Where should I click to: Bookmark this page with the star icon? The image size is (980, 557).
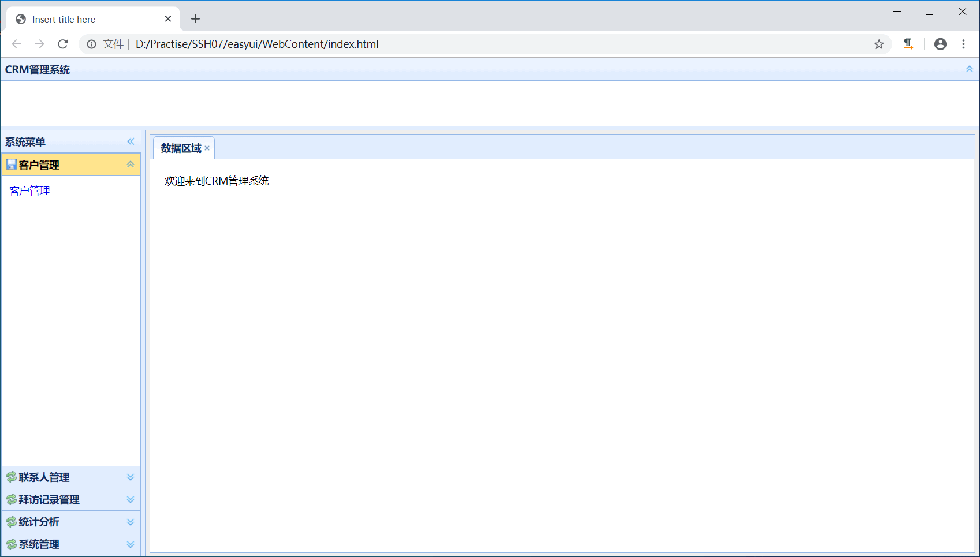pos(879,44)
